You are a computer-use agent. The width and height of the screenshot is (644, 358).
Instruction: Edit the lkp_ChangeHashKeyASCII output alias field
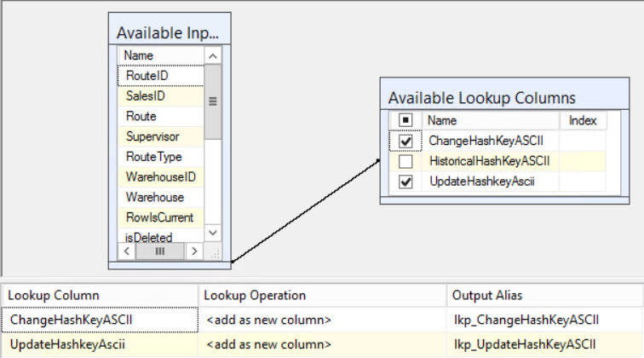point(543,320)
